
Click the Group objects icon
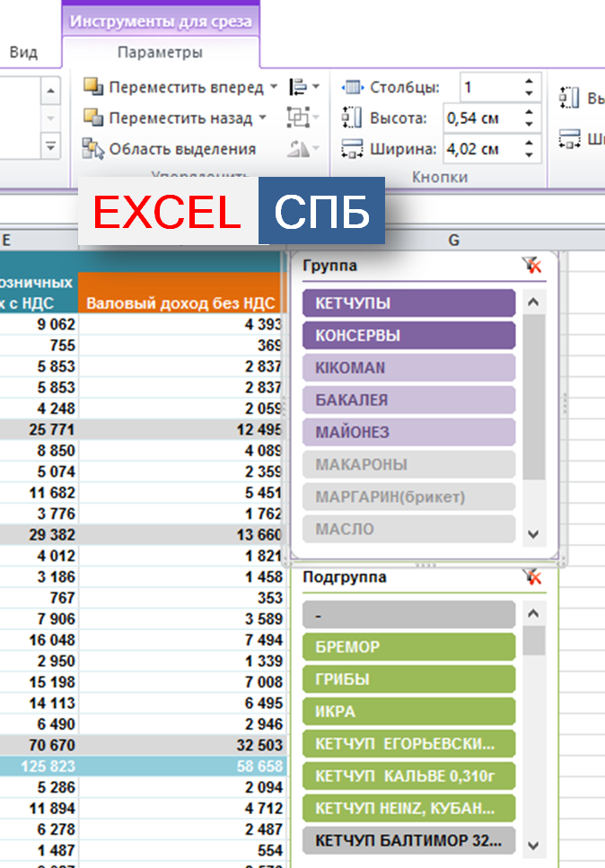point(298,118)
